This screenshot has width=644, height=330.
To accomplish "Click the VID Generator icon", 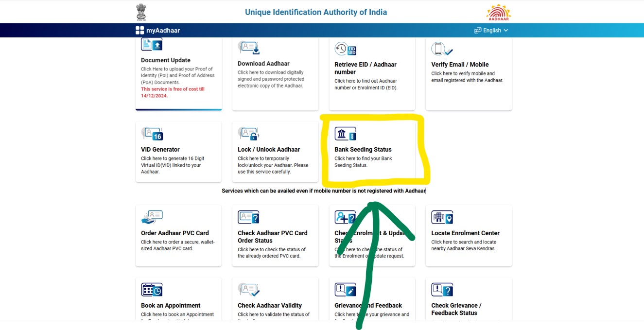I will [152, 134].
